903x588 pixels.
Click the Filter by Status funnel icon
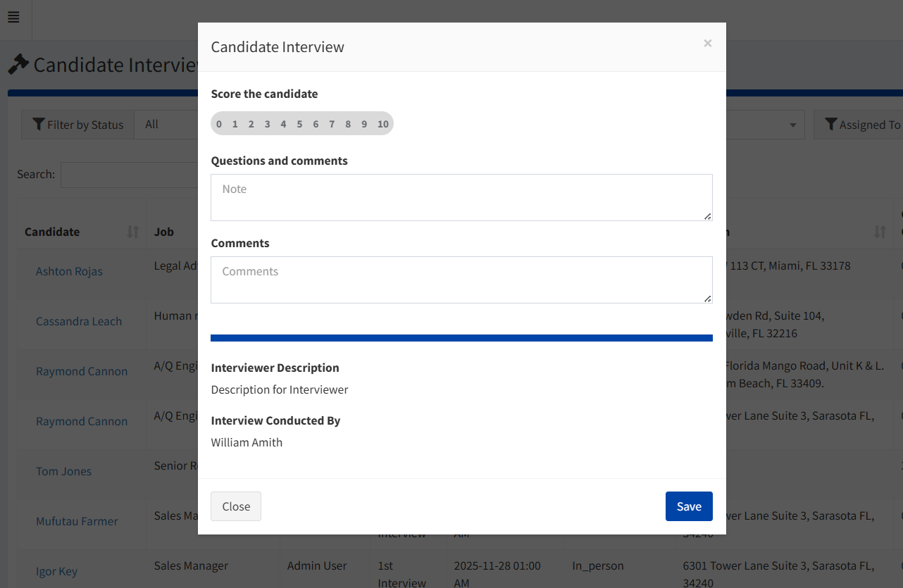tap(39, 125)
